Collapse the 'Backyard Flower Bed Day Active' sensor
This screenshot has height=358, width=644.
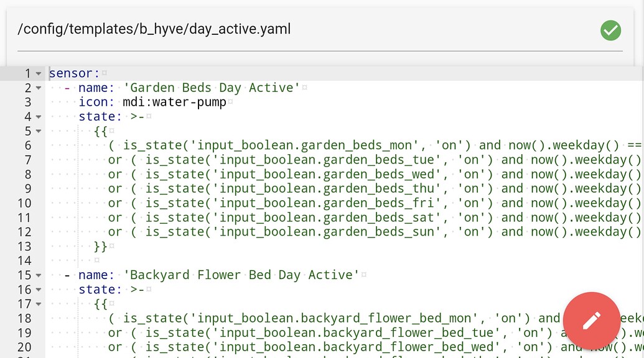(39, 274)
